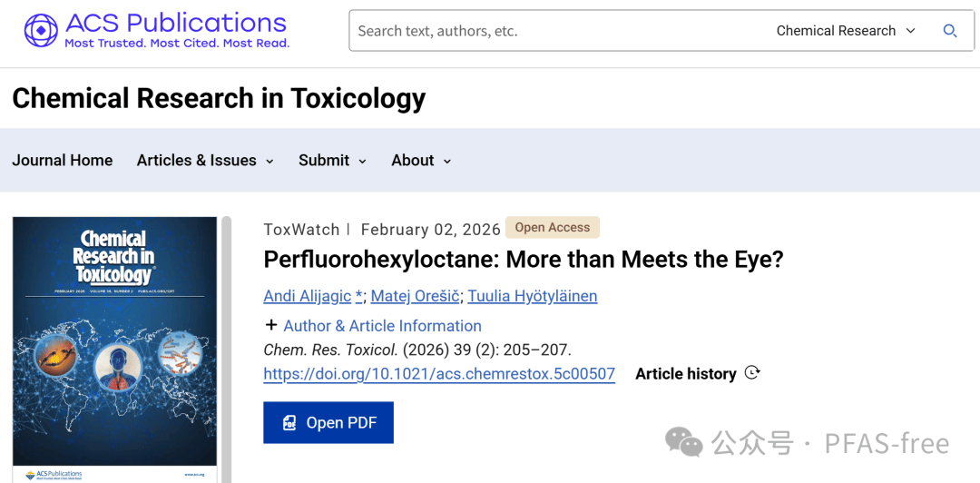Click the article title Perfluorohexyloctane

coord(524,260)
